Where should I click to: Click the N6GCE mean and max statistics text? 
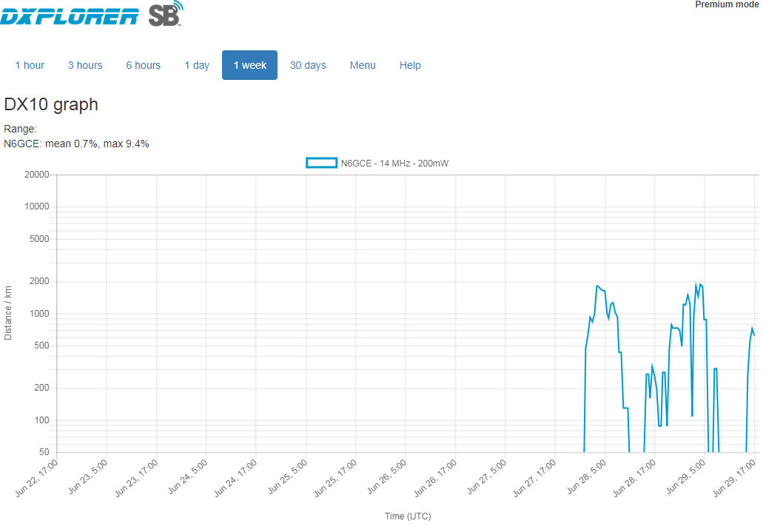tap(77, 144)
